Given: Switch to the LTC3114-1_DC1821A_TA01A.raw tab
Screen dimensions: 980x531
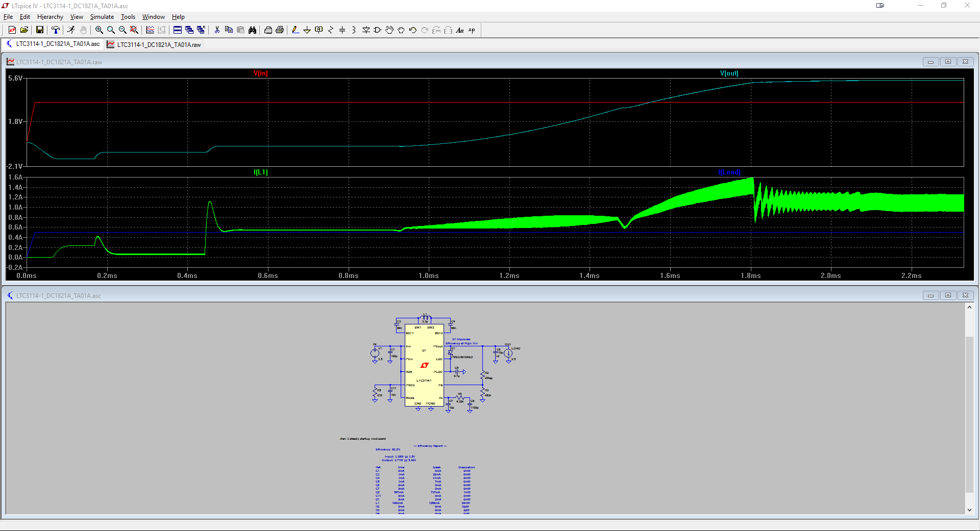Looking at the screenshot, I should (x=154, y=44).
